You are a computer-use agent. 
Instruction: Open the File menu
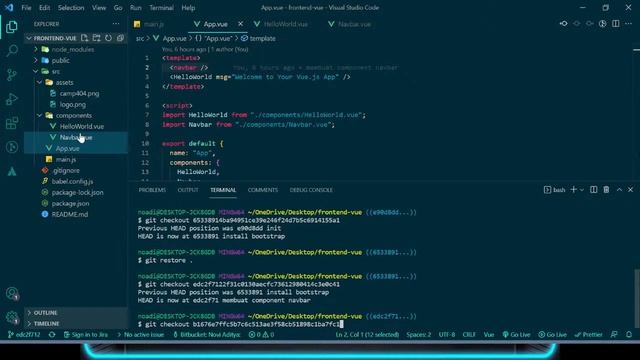click(27, 8)
